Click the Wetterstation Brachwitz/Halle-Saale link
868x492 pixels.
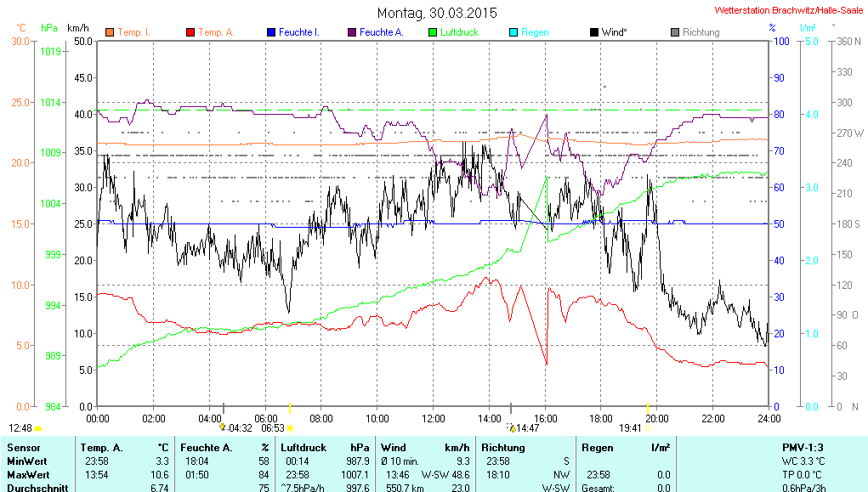pos(788,10)
